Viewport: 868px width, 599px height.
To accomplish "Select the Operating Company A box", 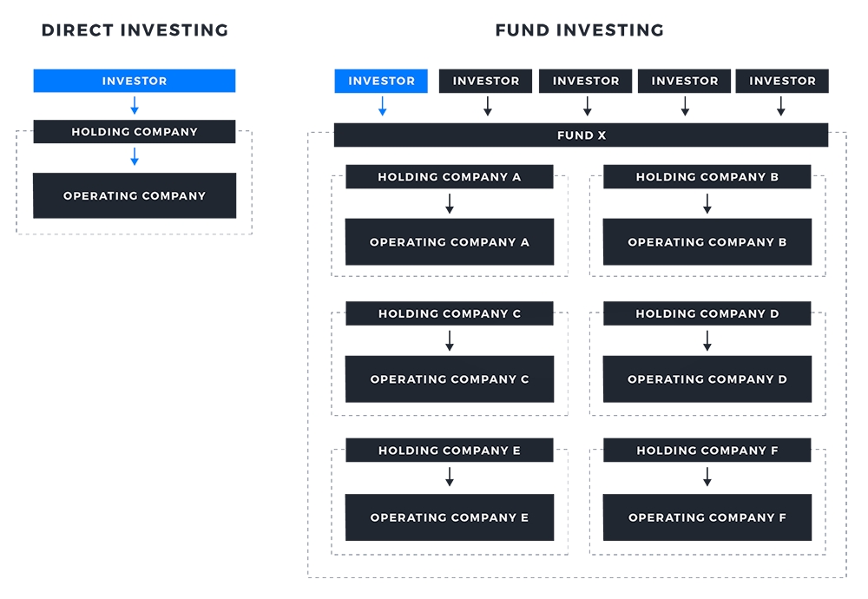I will tap(449, 242).
